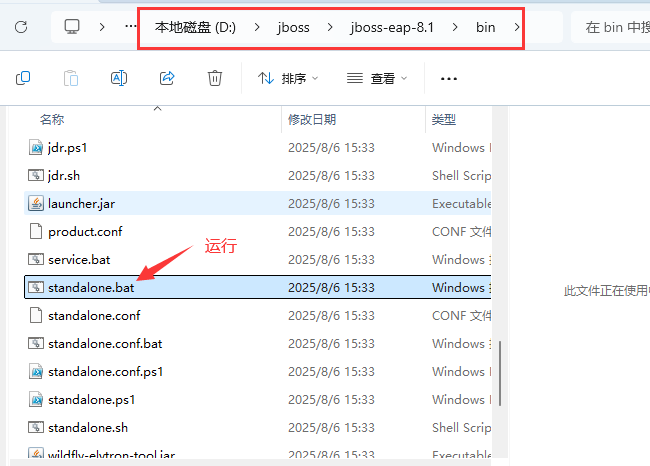Click the Rename icon in toolbar

[x=119, y=78]
